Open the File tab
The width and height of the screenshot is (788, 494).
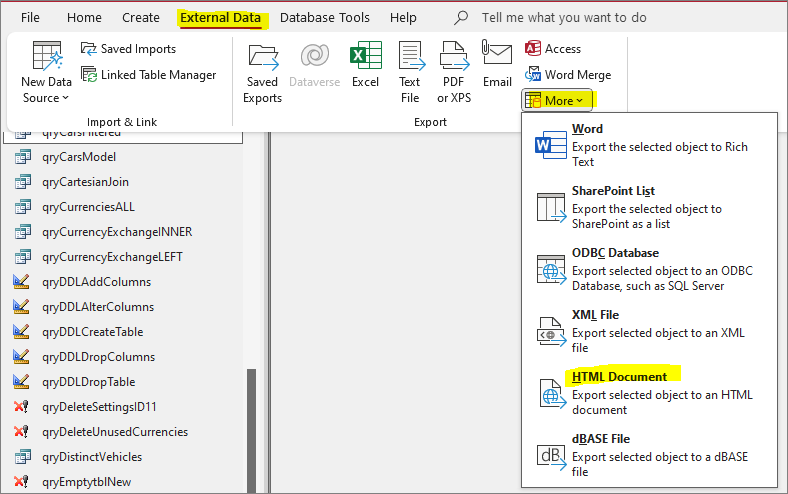(x=30, y=18)
